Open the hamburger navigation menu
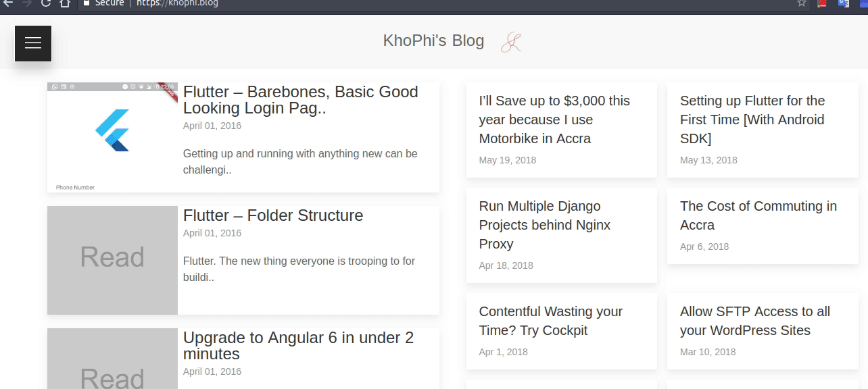868x389 pixels. pos(33,43)
